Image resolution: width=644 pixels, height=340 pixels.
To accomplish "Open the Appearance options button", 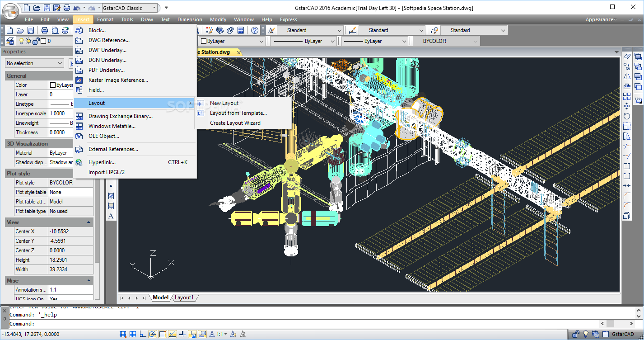I will [601, 19].
